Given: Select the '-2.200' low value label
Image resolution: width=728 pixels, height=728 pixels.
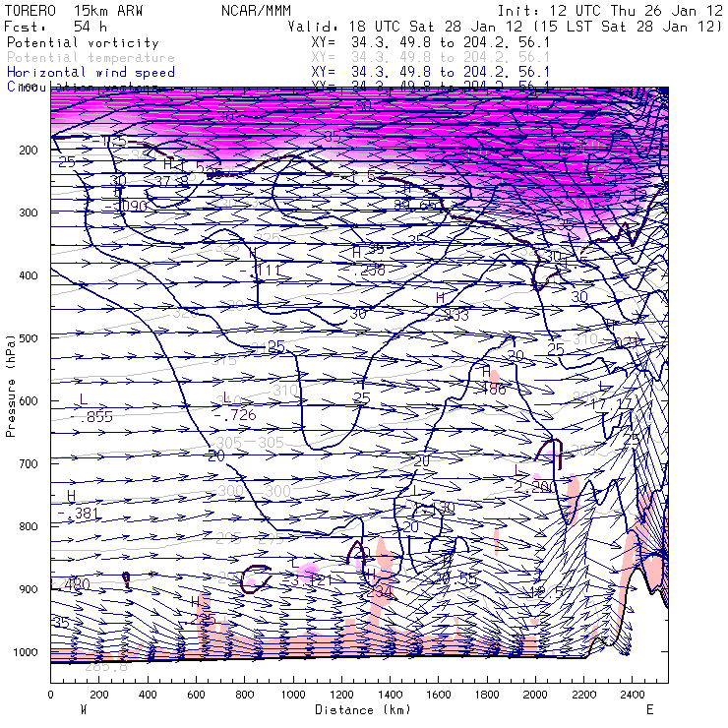Looking at the screenshot, I should pyautogui.click(x=529, y=487).
